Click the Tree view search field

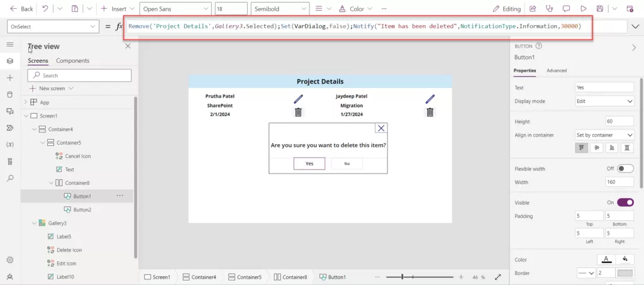point(80,75)
